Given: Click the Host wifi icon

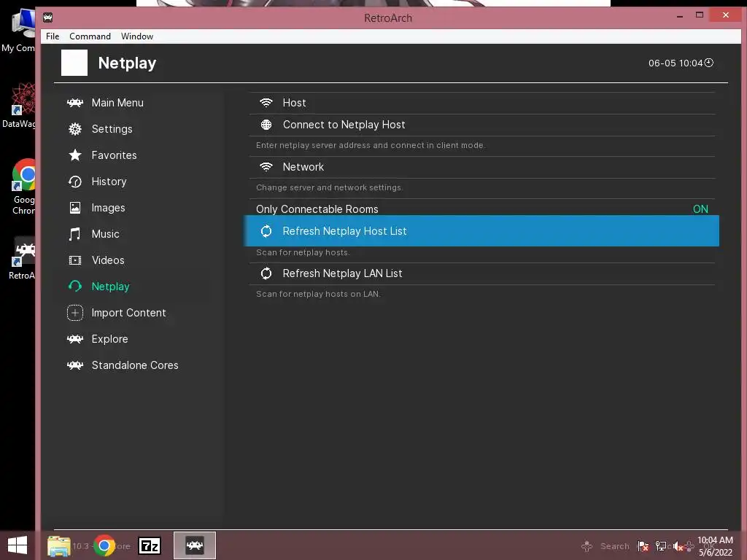Looking at the screenshot, I should pos(266,103).
